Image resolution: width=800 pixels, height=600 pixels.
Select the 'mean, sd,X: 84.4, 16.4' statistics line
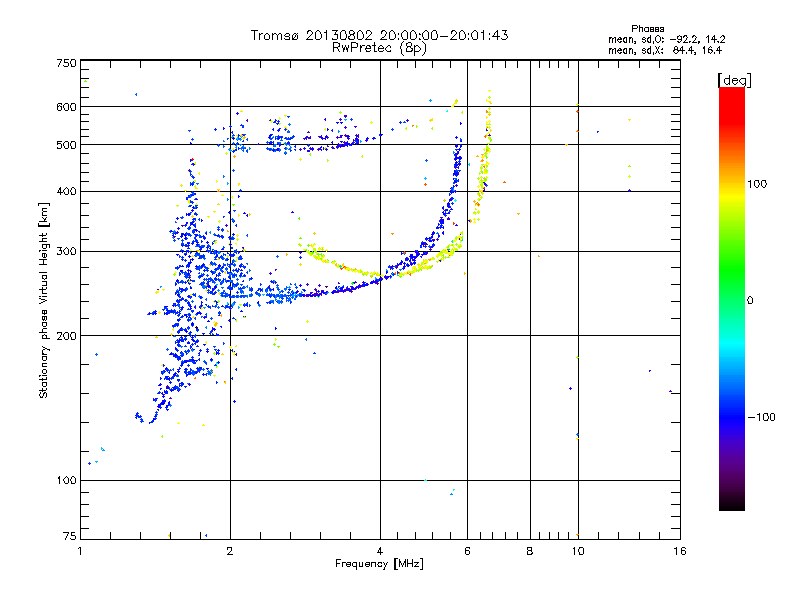665,50
